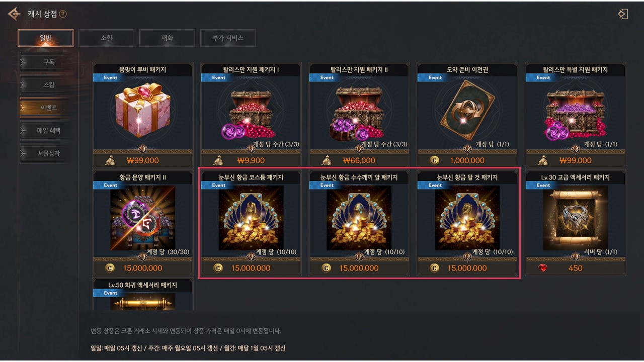
Task: Select 눈부신 황금 코스튬 패키지 image
Action: (251, 218)
